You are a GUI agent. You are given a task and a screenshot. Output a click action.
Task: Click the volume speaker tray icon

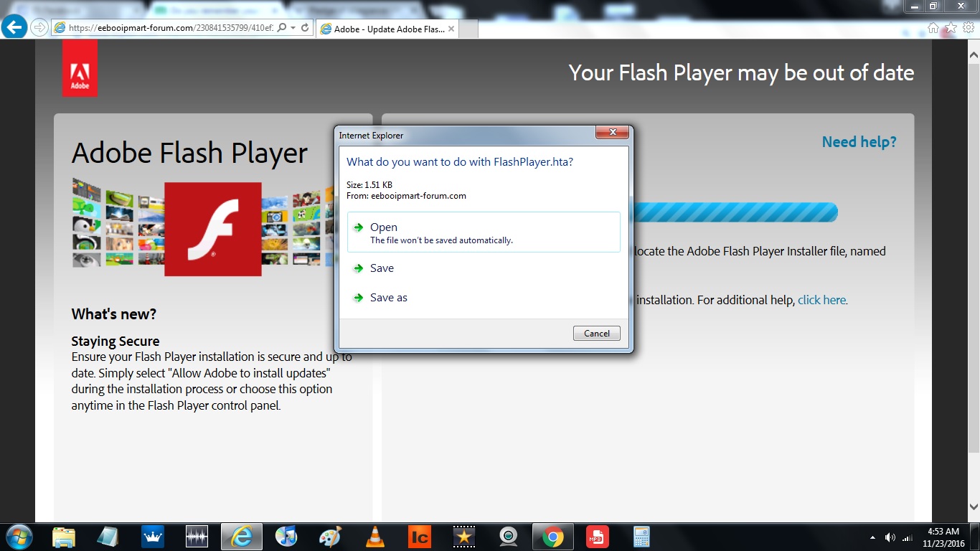890,537
